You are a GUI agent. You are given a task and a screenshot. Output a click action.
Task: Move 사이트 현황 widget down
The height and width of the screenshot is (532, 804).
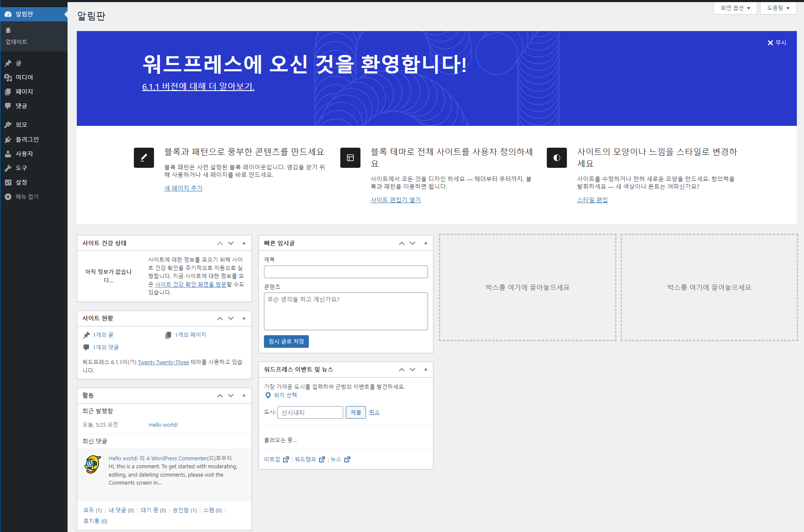point(231,318)
